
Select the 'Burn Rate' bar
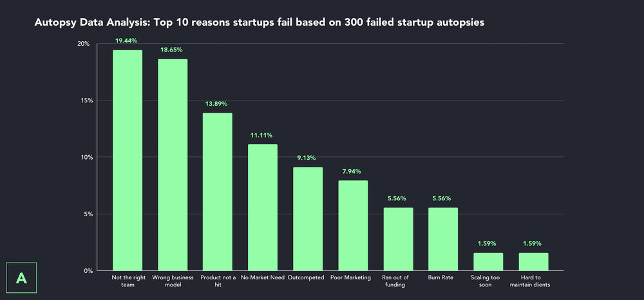point(443,239)
